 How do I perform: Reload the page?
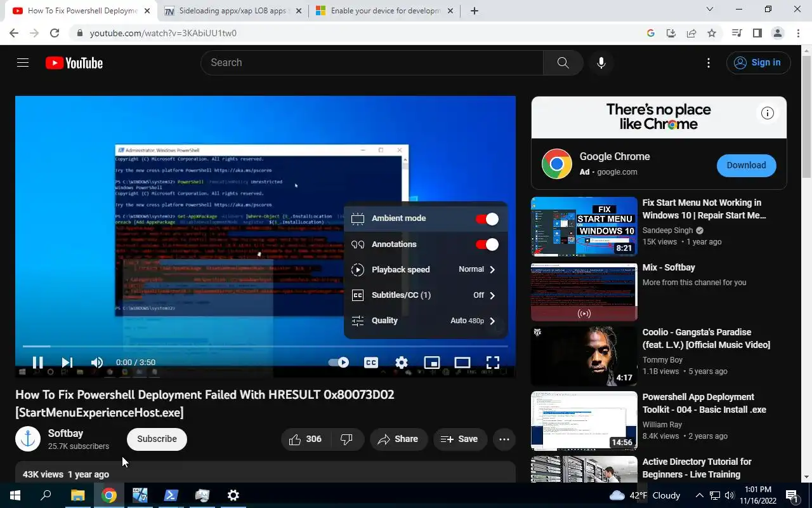coord(55,33)
